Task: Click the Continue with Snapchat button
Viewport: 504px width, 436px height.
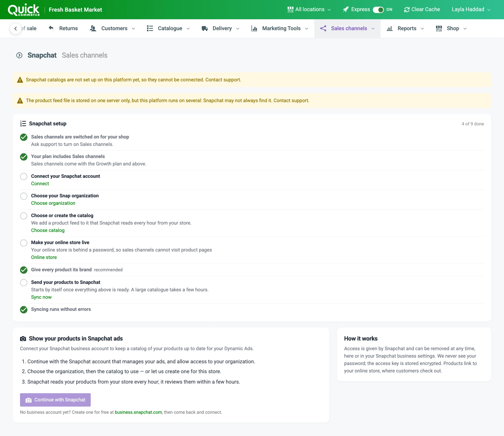Action: [55, 400]
